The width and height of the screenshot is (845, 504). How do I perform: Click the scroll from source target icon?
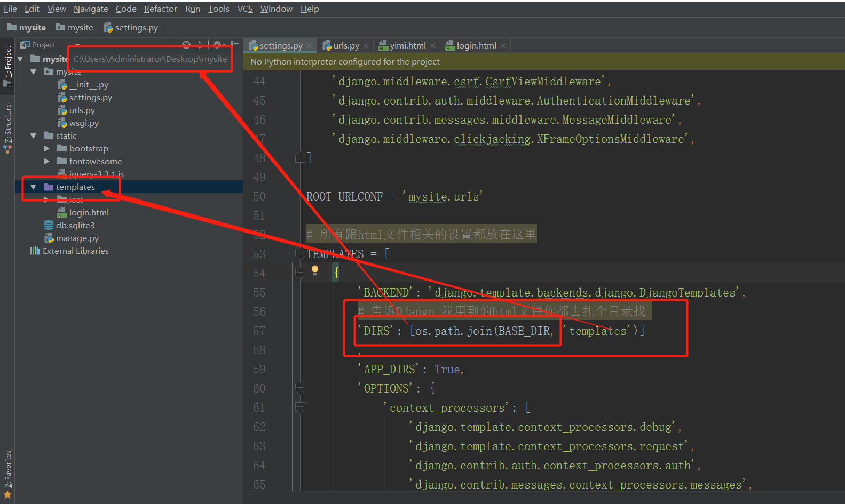(x=186, y=45)
